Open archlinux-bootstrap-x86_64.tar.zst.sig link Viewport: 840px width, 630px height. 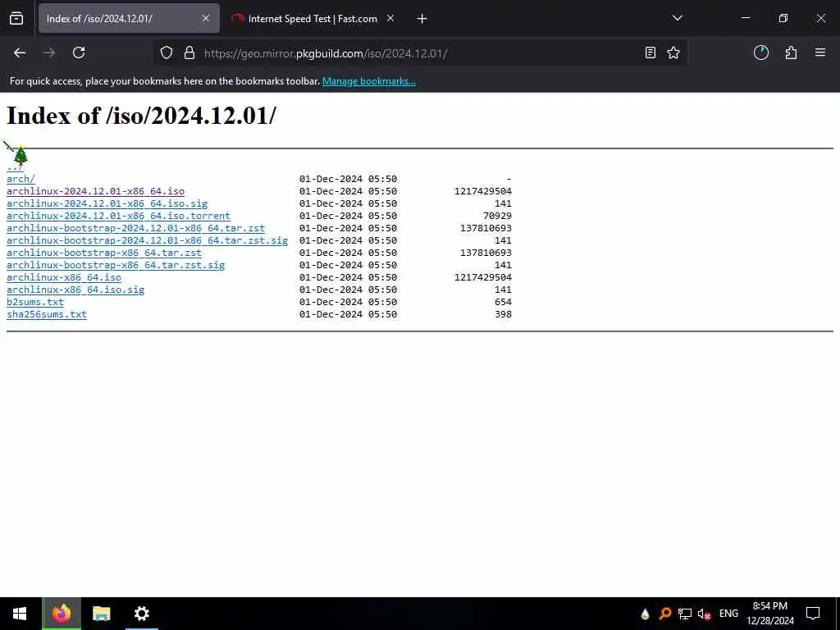pyautogui.click(x=116, y=265)
